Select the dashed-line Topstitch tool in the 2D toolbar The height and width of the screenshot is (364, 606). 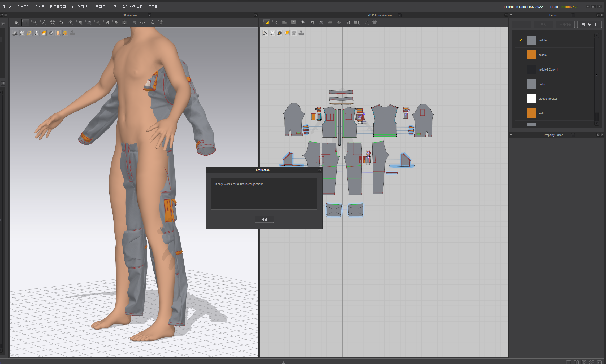pos(366,23)
